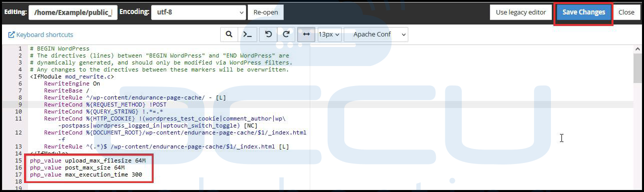Screen dimensions: 644x192
Task: Click the 'max_execution_time 300' line
Action: click(86, 174)
